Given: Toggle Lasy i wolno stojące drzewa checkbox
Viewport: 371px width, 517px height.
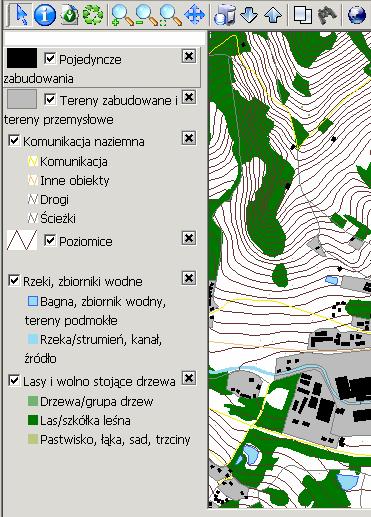Looking at the screenshot, I should click(14, 380).
